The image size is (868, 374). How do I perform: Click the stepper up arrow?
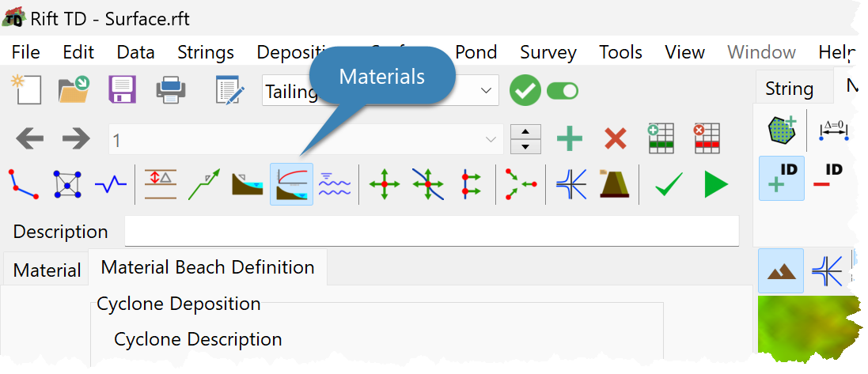(x=525, y=132)
